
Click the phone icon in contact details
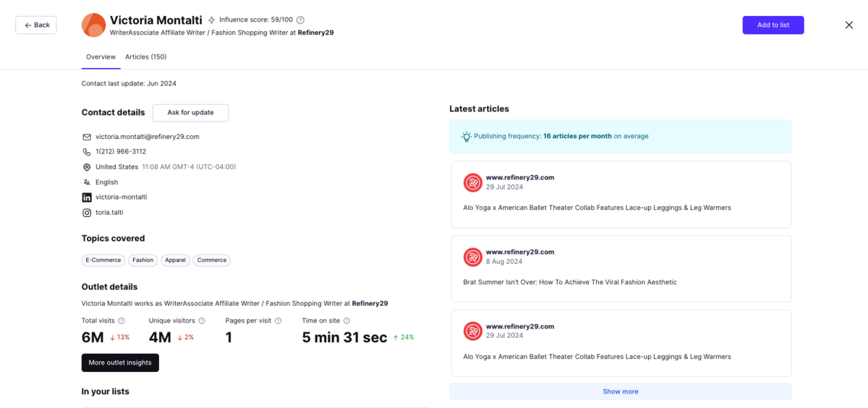pos(87,152)
